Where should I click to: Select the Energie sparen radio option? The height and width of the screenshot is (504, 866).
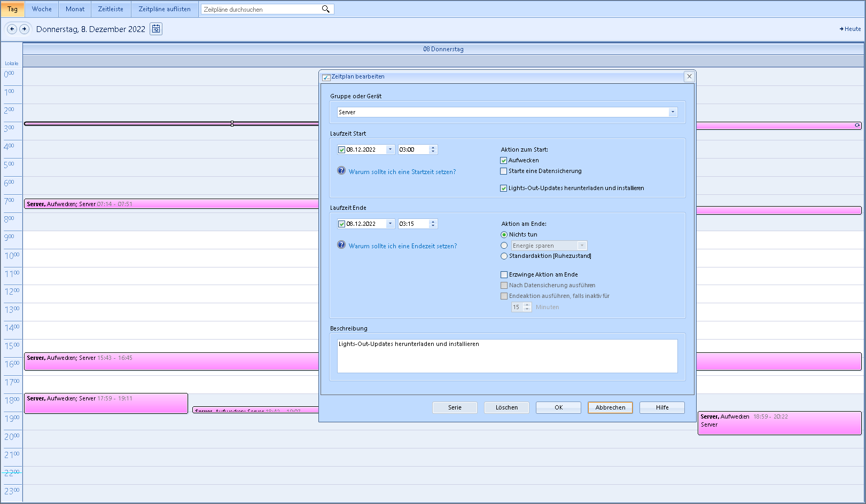tap(504, 246)
